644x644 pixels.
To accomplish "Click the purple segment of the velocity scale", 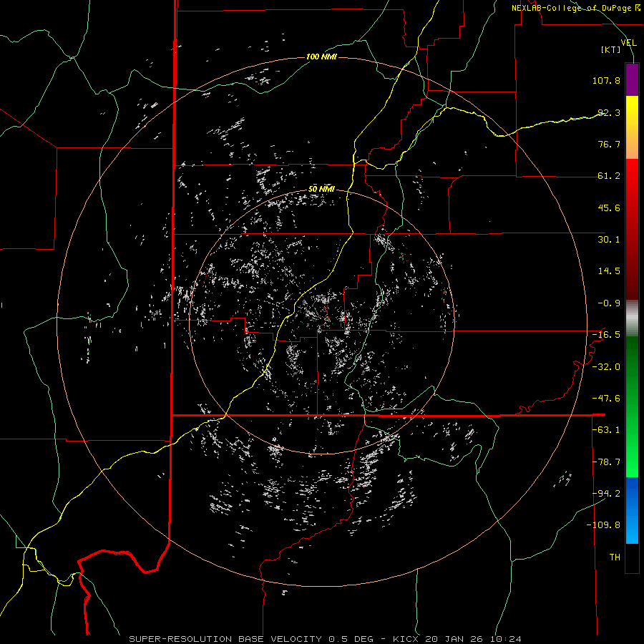I will point(632,79).
